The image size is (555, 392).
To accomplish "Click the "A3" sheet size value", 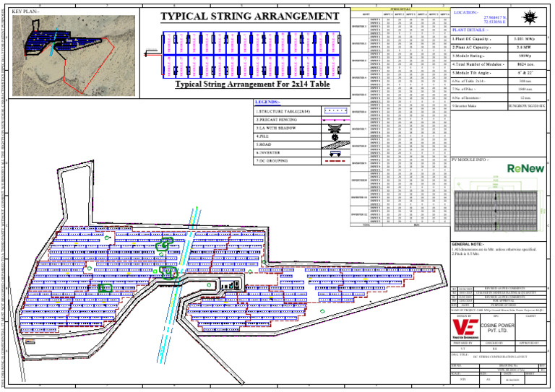I will coord(488,379).
